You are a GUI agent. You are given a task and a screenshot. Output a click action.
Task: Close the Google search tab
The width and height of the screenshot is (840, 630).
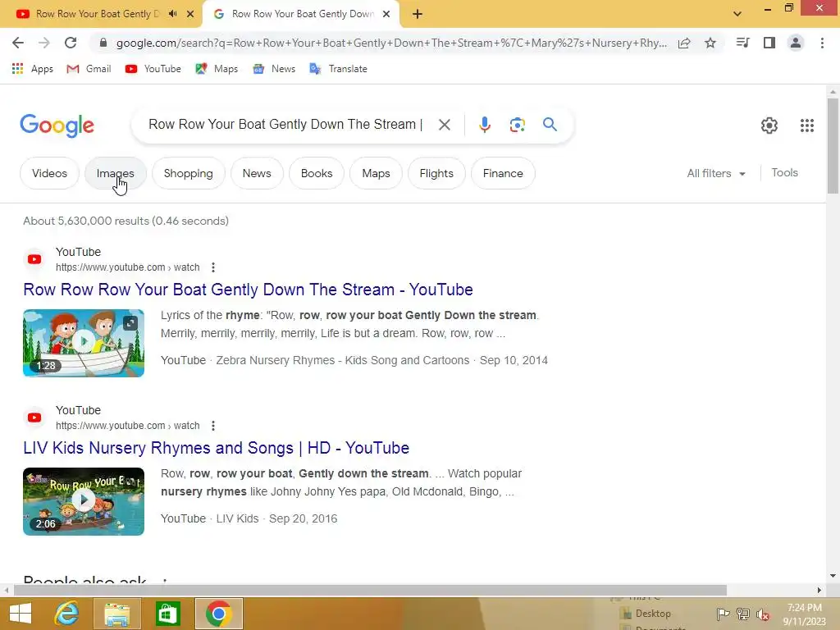coord(386,14)
